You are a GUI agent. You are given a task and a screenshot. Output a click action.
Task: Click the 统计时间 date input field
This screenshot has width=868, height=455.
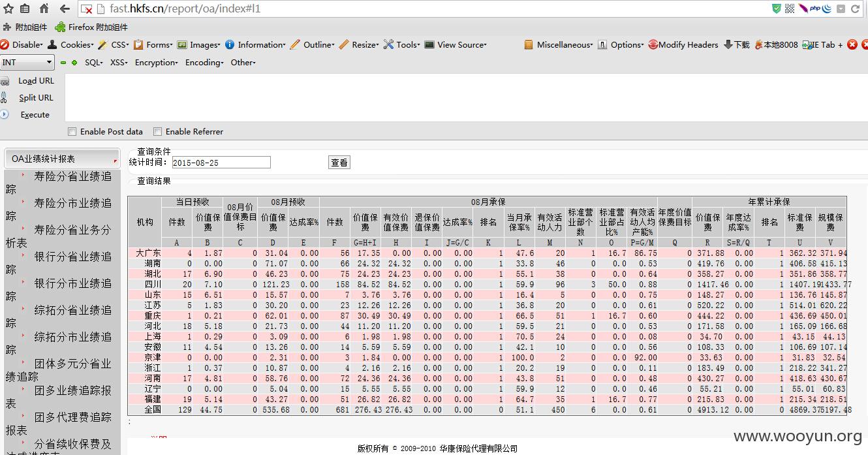coord(221,163)
